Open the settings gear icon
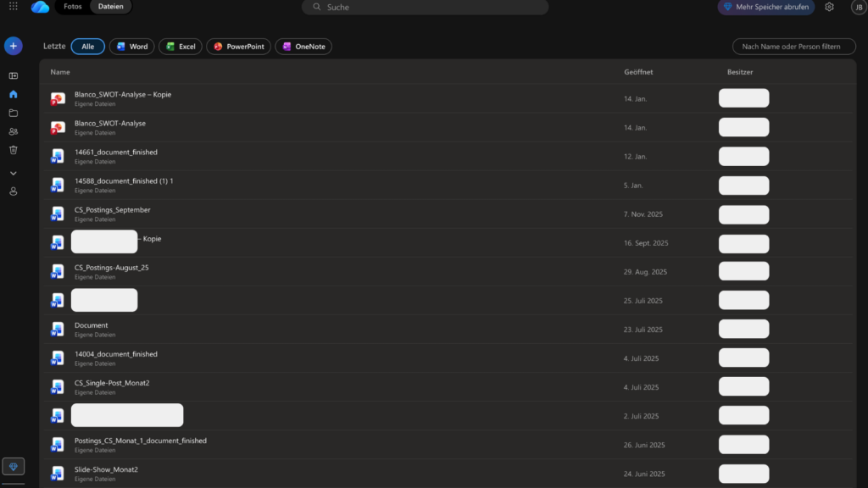This screenshot has width=868, height=488. click(x=829, y=7)
